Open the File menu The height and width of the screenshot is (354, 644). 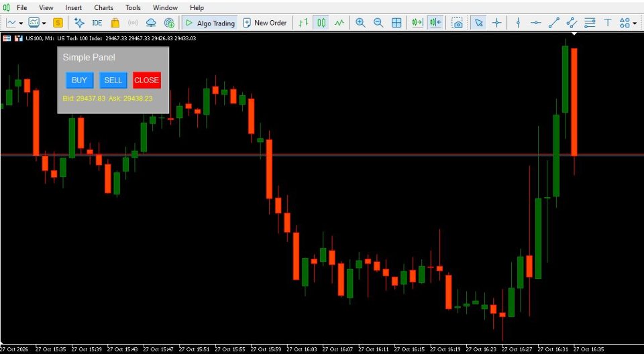click(x=21, y=7)
